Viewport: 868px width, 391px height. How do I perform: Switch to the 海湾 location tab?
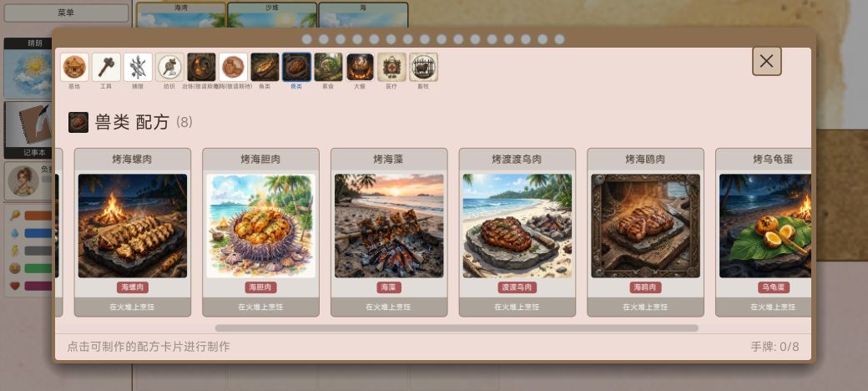(181, 15)
